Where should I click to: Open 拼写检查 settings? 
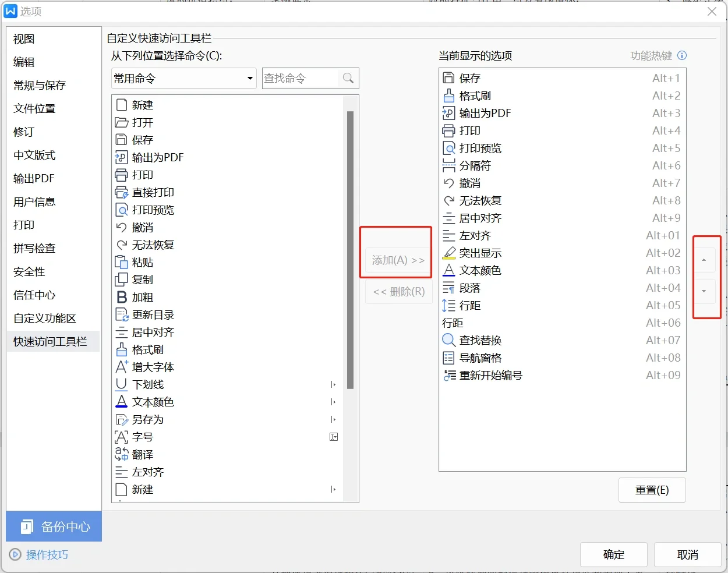pos(34,249)
